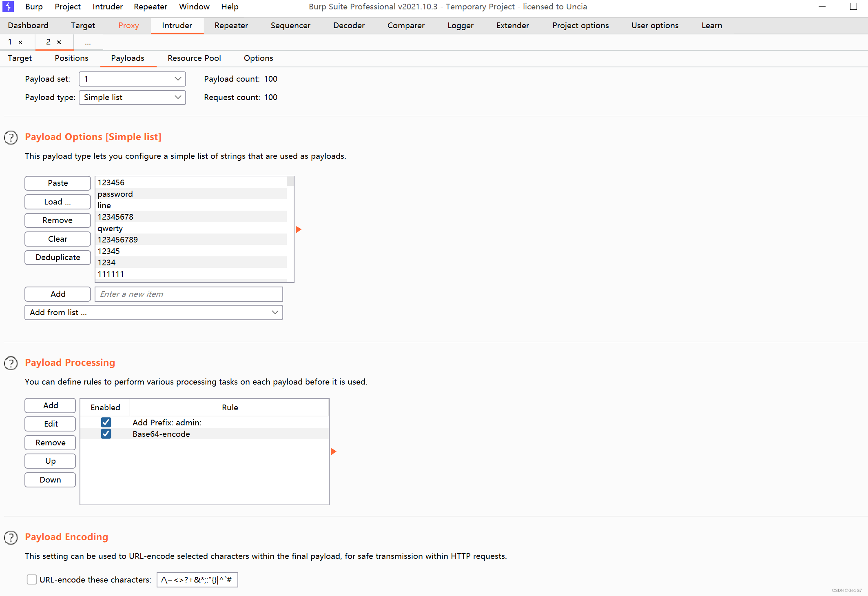Screen dimensions: 868x596
Task: Click the Burp Suite logo icon
Action: point(8,7)
